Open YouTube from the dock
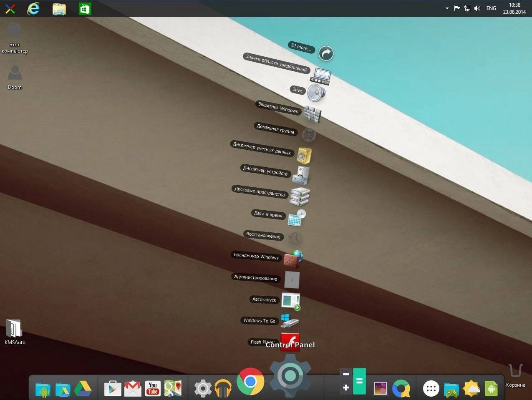 coord(153,388)
